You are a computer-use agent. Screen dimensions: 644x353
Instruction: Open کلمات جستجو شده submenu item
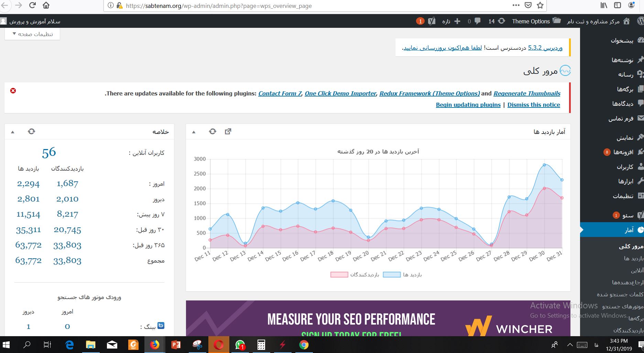tap(620, 294)
